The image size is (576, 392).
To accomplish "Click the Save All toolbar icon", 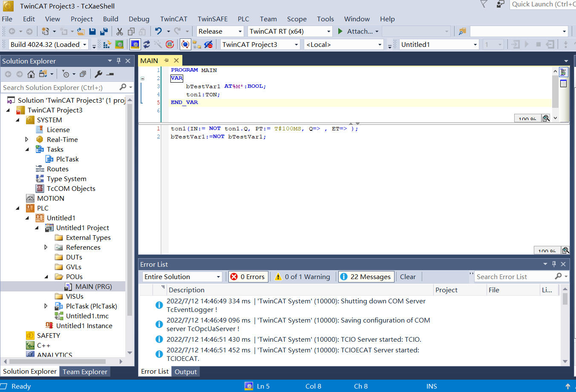I will 104,32.
